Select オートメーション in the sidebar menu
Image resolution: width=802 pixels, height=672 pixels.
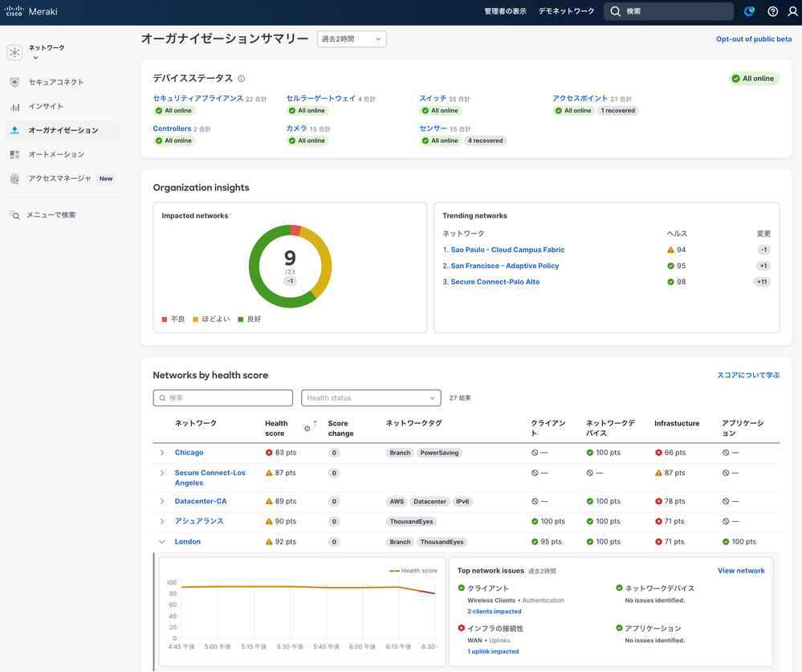[55, 154]
